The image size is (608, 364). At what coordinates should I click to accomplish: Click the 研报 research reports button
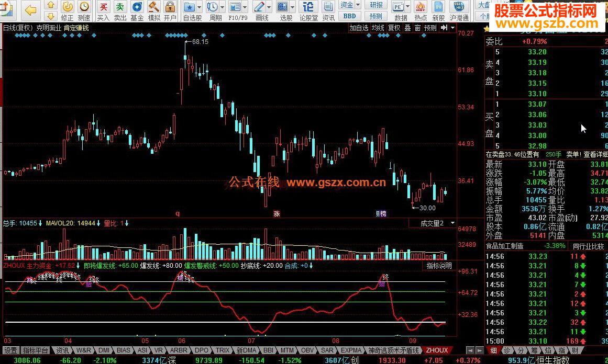coord(375,5)
